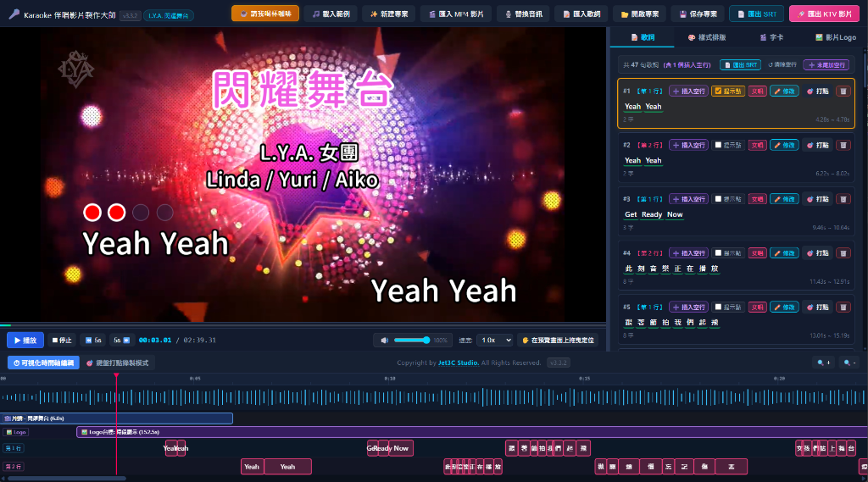This screenshot has height=482, width=868.
Task: Click 末尾加空行 button
Action: pyautogui.click(x=826, y=64)
